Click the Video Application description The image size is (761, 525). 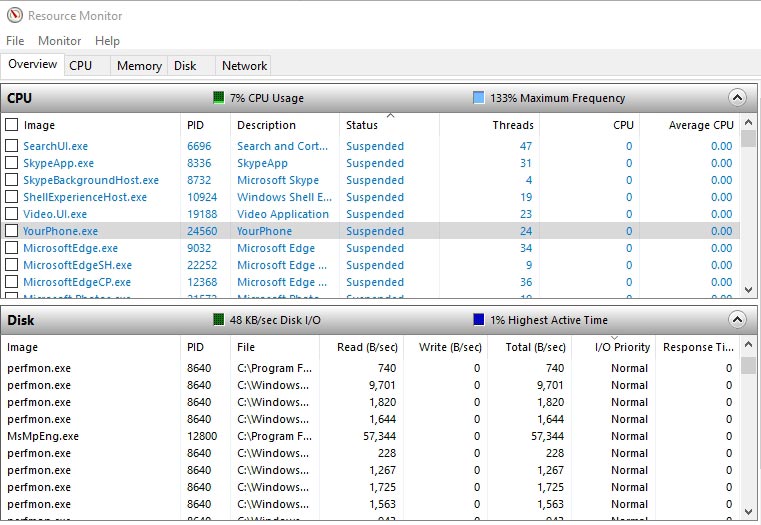click(283, 214)
